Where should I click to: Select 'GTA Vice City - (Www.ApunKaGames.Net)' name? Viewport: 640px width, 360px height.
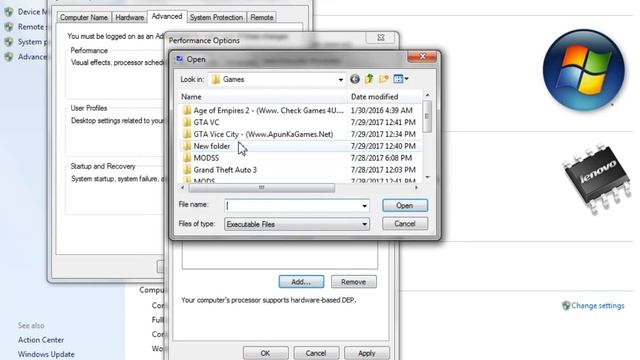click(x=263, y=134)
